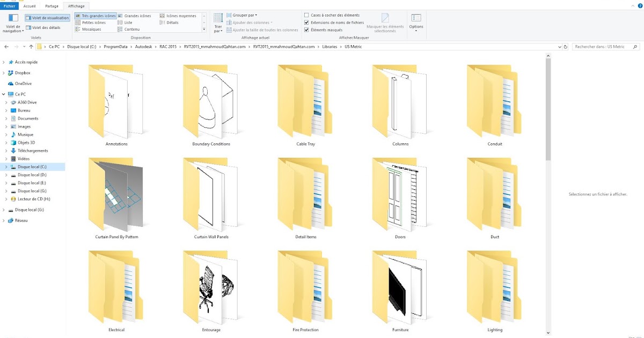Switch to the "Accueil" ribbon tab
644x338 pixels.
click(x=30, y=6)
